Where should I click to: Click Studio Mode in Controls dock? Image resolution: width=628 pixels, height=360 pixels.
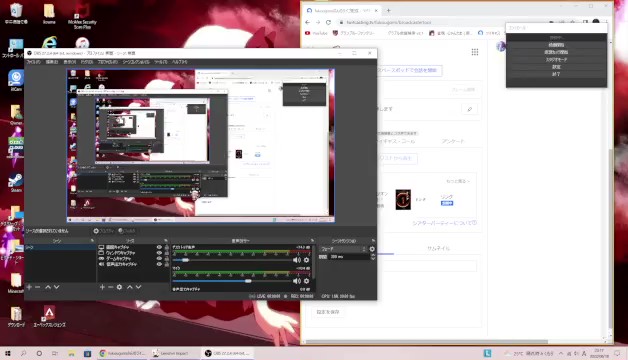click(x=556, y=60)
